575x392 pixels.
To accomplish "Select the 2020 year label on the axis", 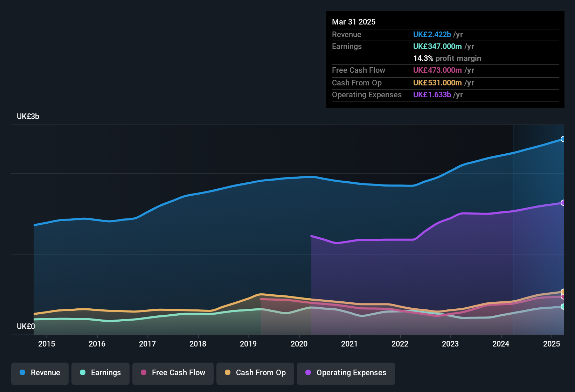I will click(x=299, y=344).
